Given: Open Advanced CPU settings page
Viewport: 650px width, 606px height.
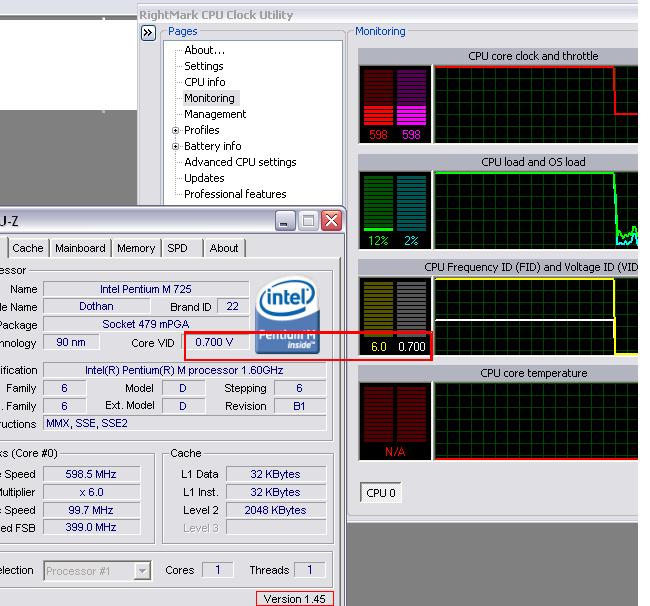Looking at the screenshot, I should pyautogui.click(x=240, y=162).
